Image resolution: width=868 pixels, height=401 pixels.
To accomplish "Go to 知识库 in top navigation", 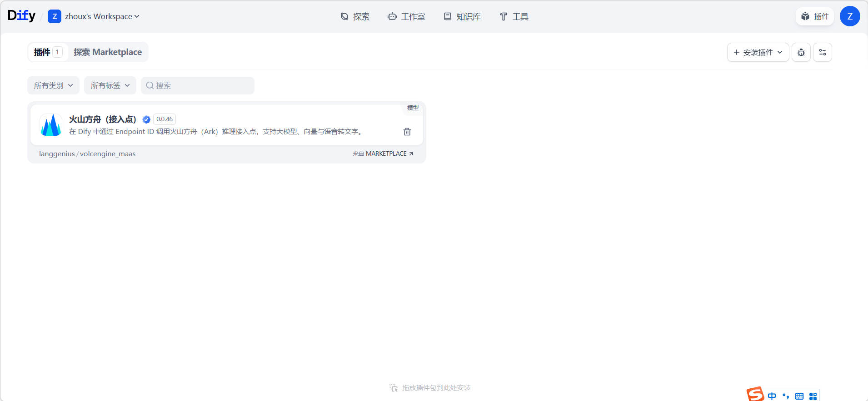I will click(462, 16).
